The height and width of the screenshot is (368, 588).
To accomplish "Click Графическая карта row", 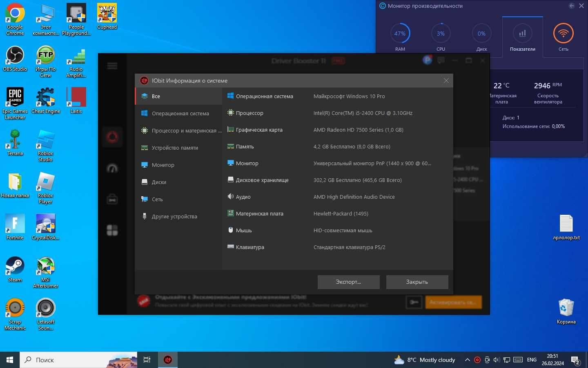I will tap(337, 130).
